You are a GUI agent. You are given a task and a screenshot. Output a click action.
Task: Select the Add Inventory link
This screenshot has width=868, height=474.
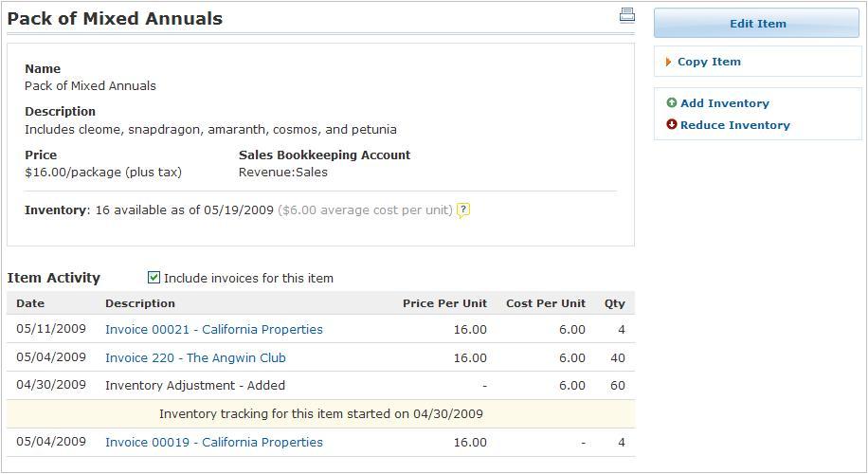pyautogui.click(x=725, y=103)
